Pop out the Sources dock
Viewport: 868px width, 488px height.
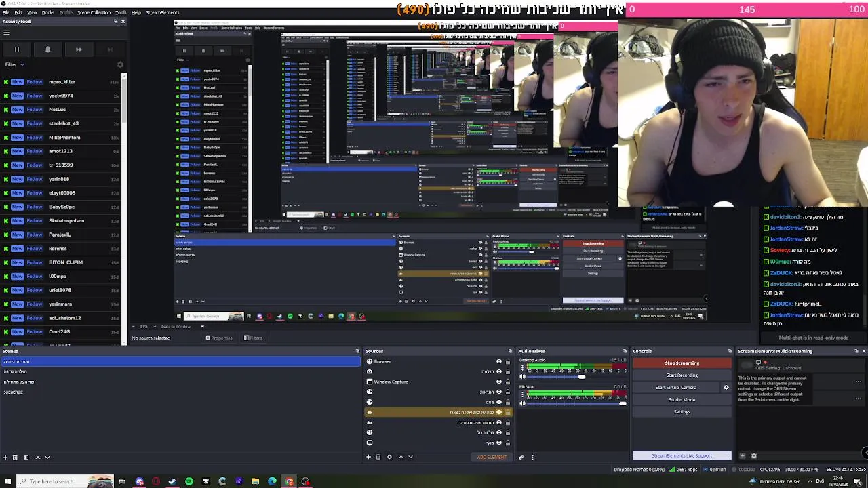tap(509, 351)
